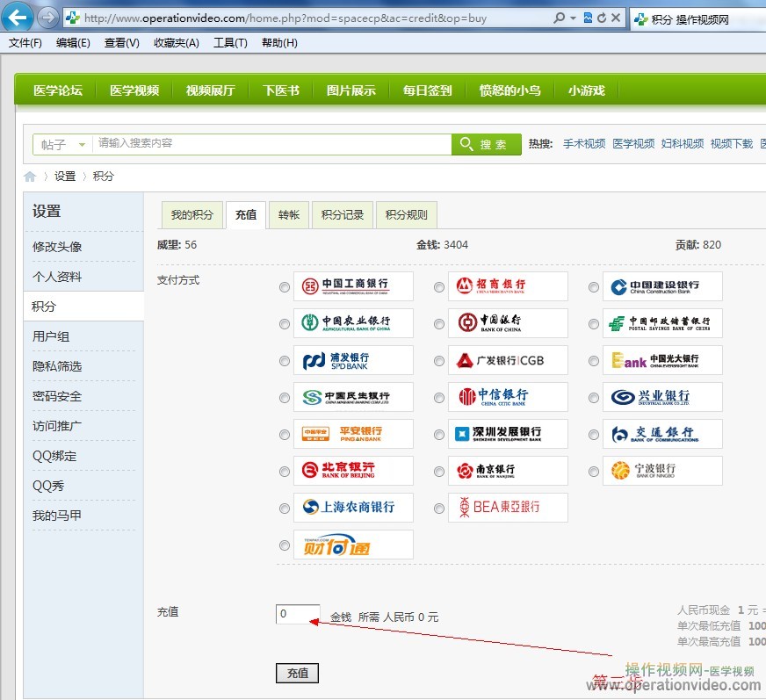This screenshot has width=766, height=700.
Task: Click the 手术视频 hot search link
Action: (x=584, y=144)
